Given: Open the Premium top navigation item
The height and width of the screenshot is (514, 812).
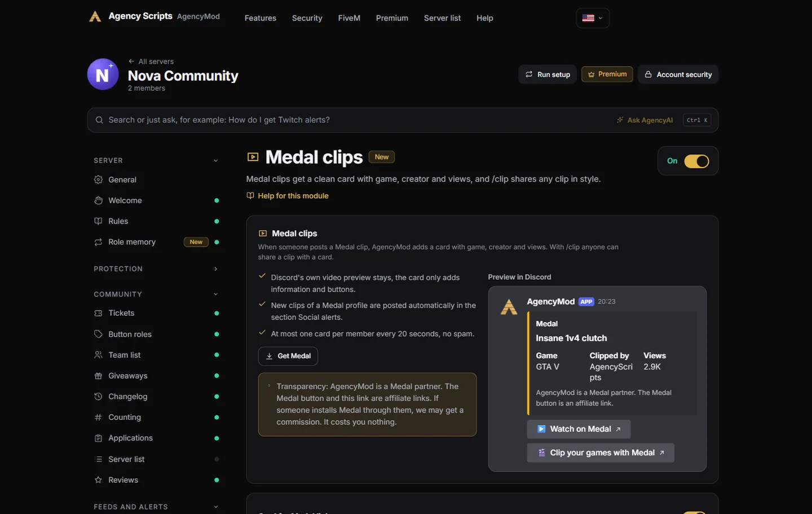Looking at the screenshot, I should (392, 18).
